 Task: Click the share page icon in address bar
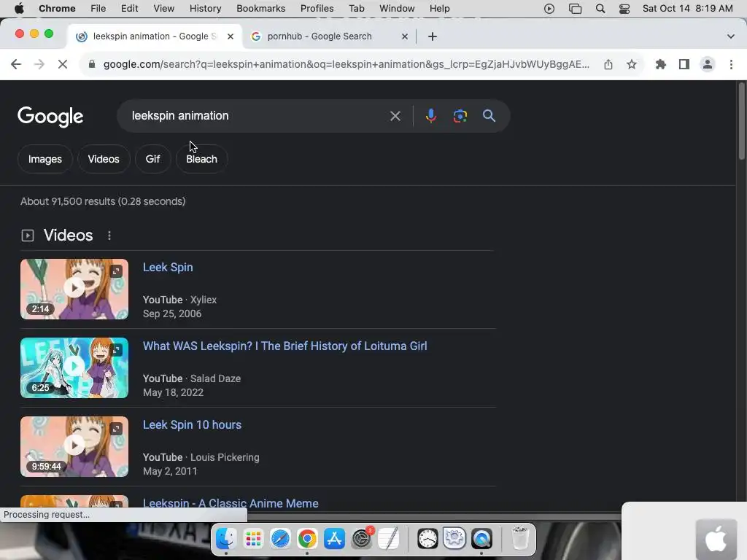(x=608, y=64)
